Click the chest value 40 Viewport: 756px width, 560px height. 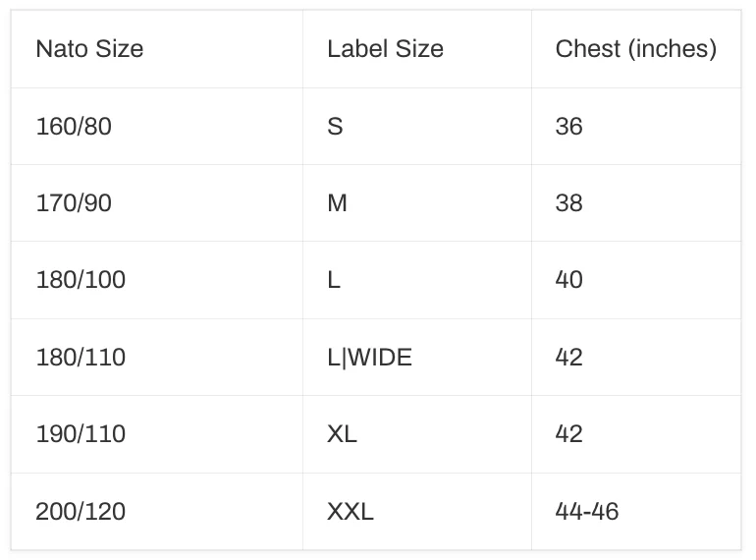pos(568,280)
